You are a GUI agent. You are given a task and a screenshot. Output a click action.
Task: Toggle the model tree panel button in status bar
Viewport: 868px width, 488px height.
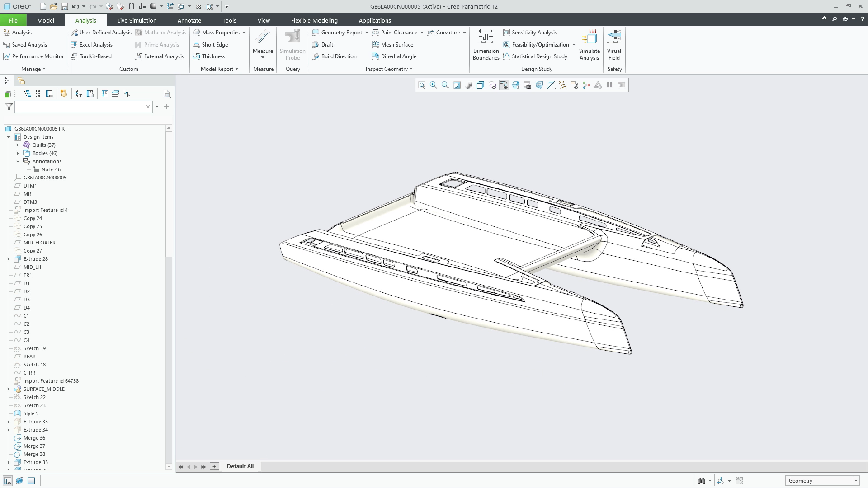coord(8,481)
